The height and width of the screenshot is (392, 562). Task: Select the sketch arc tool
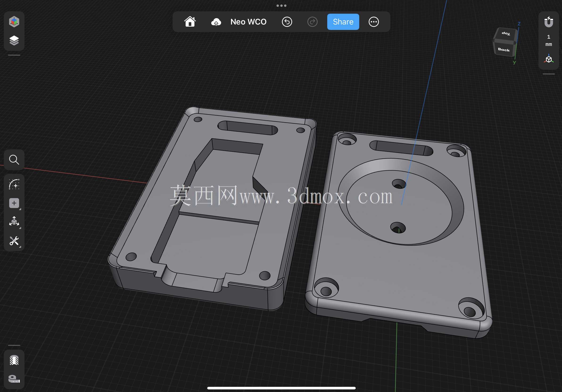pyautogui.click(x=14, y=184)
